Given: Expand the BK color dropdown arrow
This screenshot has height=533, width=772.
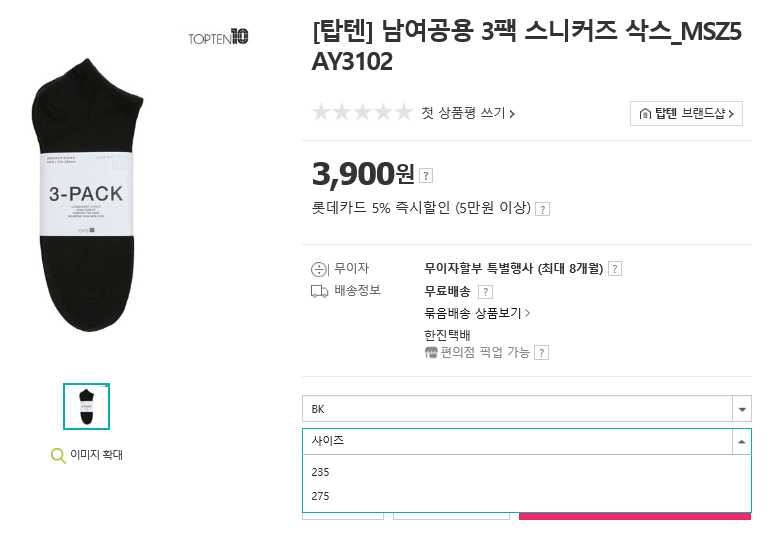Looking at the screenshot, I should click(741, 409).
